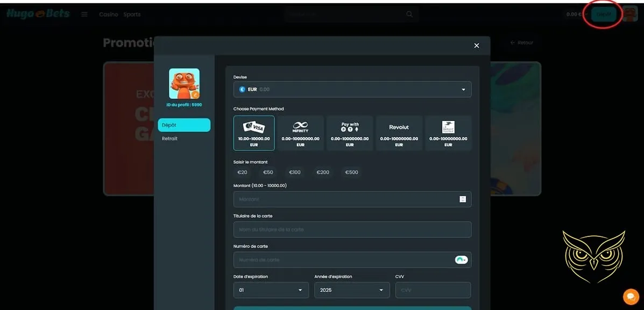Click the profile avatar in the header
The width and height of the screenshot is (644, 310).
629,13
